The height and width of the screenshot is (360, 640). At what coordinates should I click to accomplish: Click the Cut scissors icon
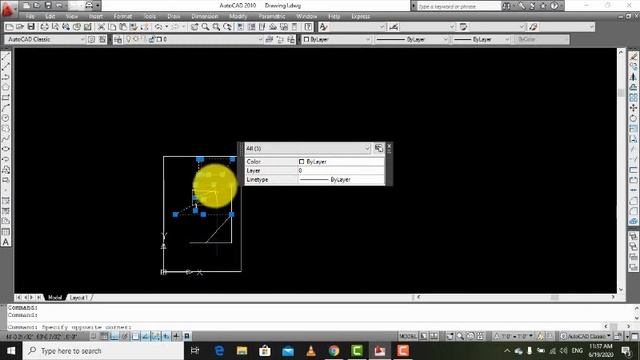tap(101, 27)
